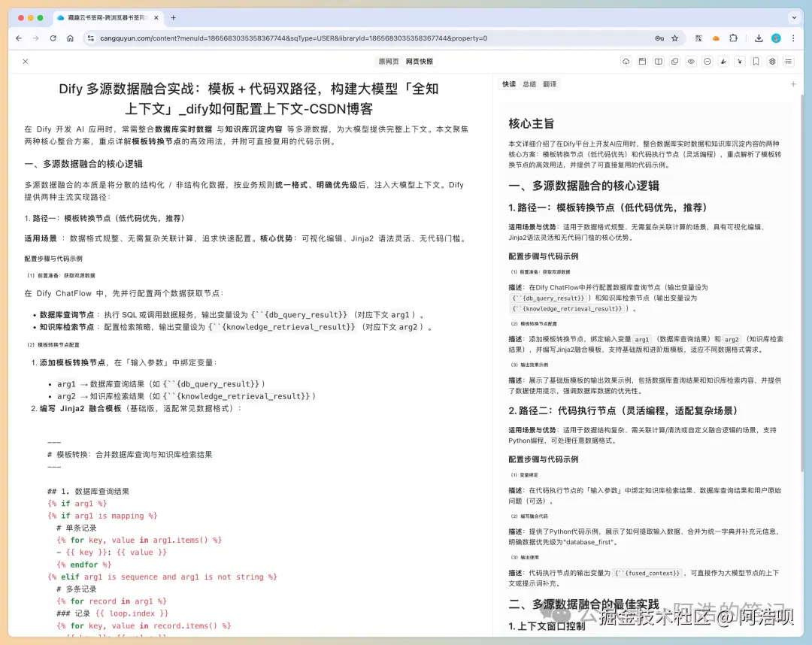Click the 'arg2 → 知识库检索结果' bullet
The image size is (812, 645).
coord(186,396)
